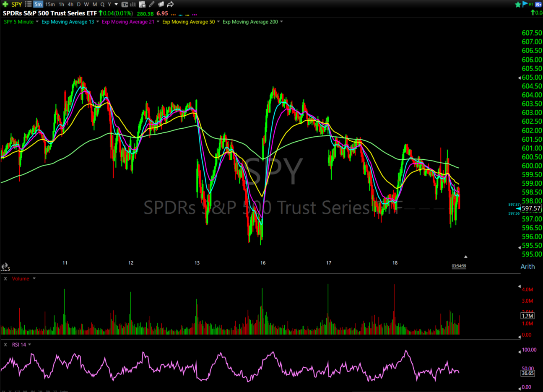Close the RSI 14 indicator pane

tap(5, 345)
